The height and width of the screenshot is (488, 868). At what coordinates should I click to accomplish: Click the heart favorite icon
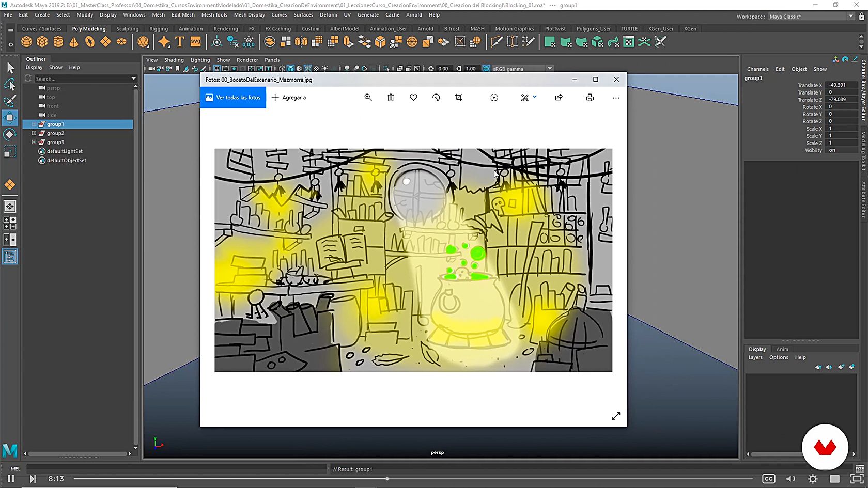pos(413,98)
